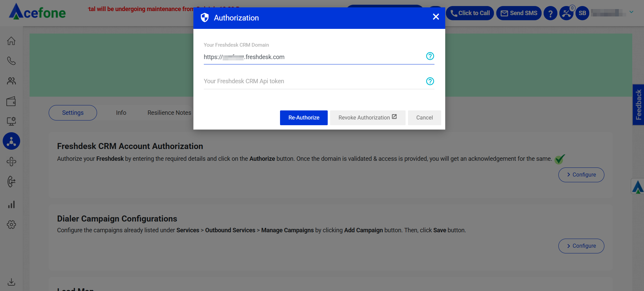
Task: Open the call transfer sidebar icon
Action: tap(11, 182)
